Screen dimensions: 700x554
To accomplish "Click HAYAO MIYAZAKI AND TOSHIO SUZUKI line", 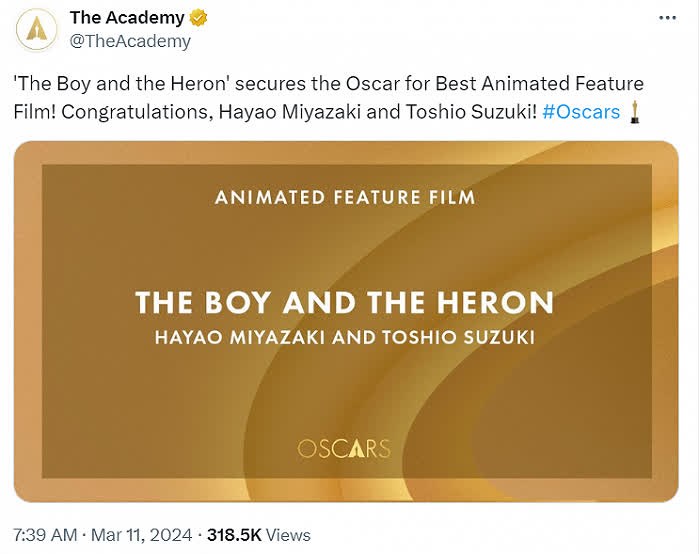I will click(345, 337).
